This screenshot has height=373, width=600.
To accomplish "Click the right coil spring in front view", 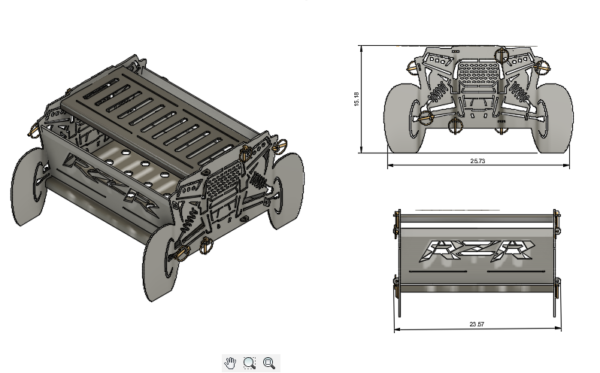I will pyautogui.click(x=518, y=91).
